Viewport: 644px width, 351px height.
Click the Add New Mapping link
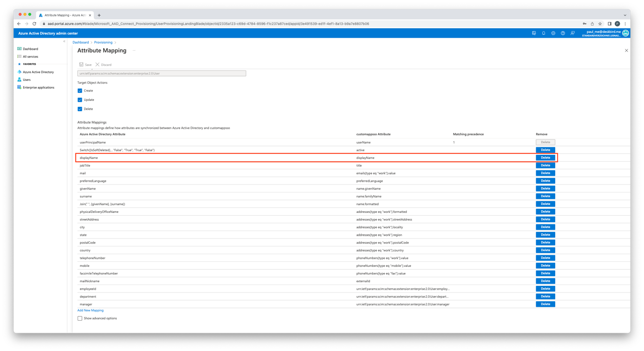tap(91, 311)
